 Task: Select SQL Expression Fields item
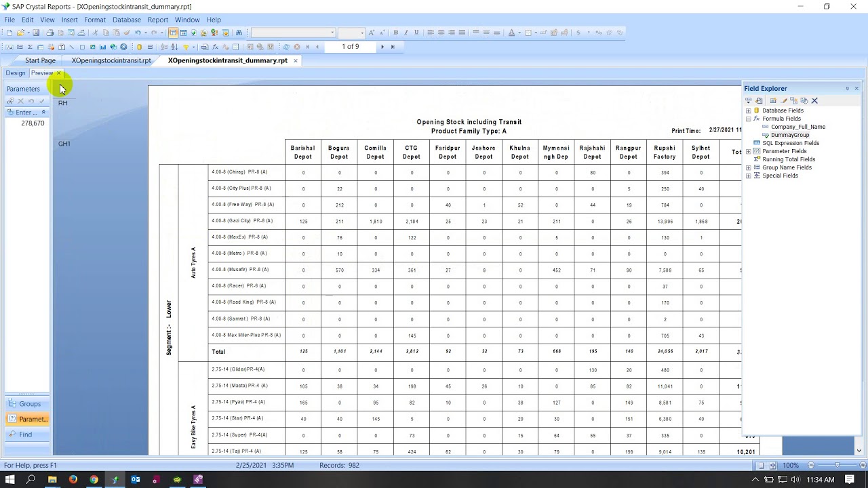[791, 143]
